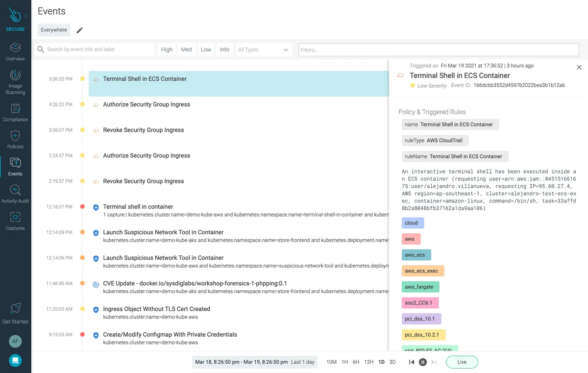This screenshot has height=373, width=588.
Task: Open the time range date picker
Action: click(x=254, y=362)
